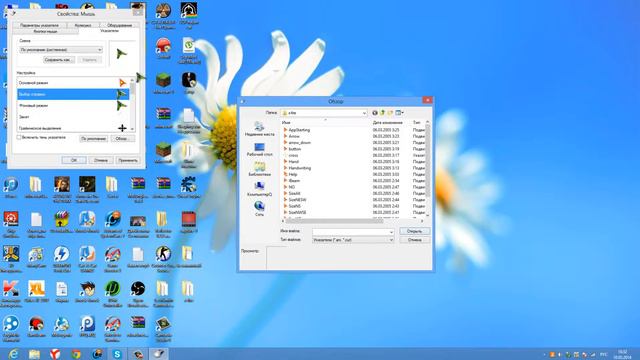The height and width of the screenshot is (360, 640).
Task: Select the Arrow cursor file
Action: point(291,136)
